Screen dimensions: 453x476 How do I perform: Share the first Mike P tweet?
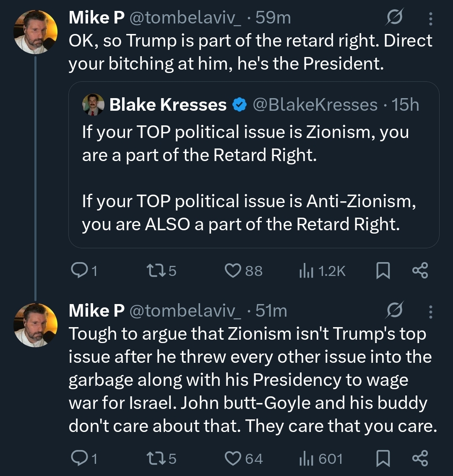point(420,271)
